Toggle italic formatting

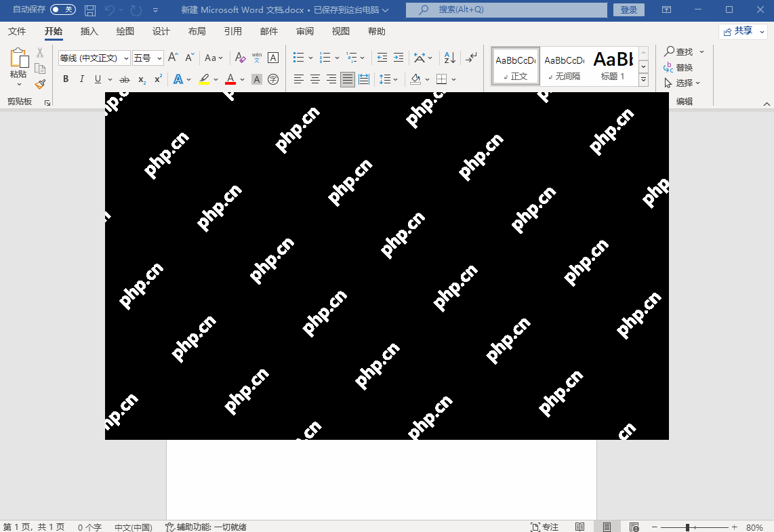click(82, 79)
